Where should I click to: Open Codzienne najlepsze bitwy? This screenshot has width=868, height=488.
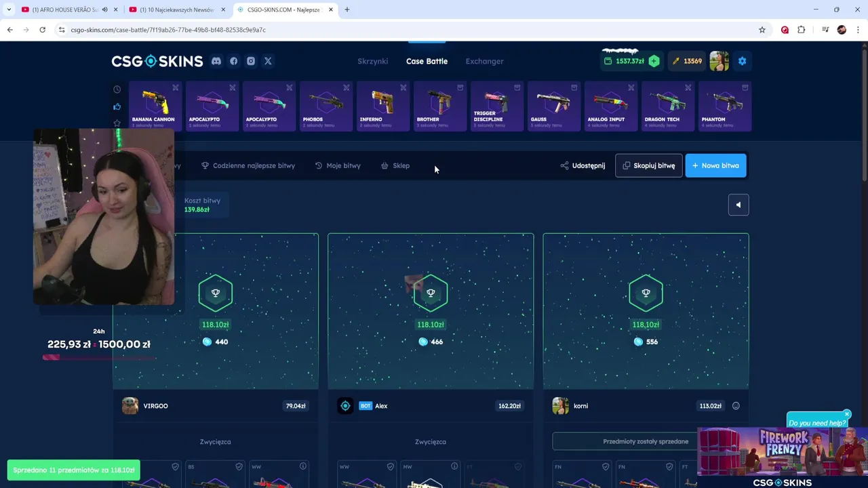(248, 165)
